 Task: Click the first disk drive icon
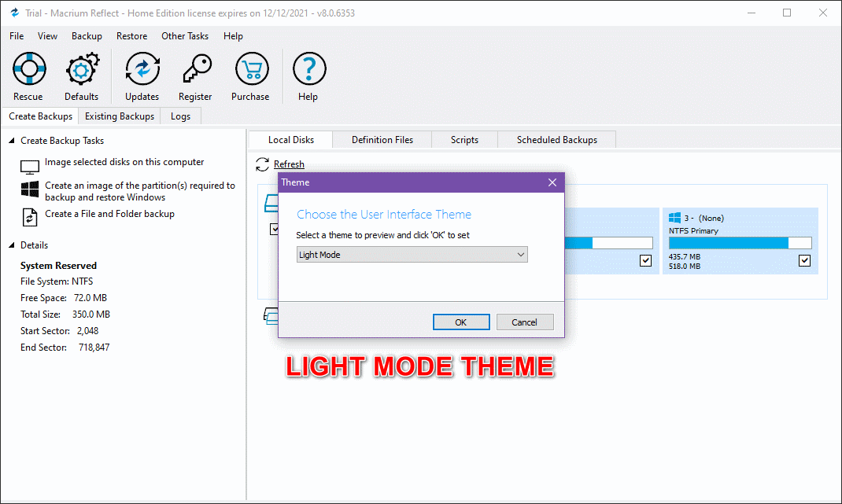(271, 203)
